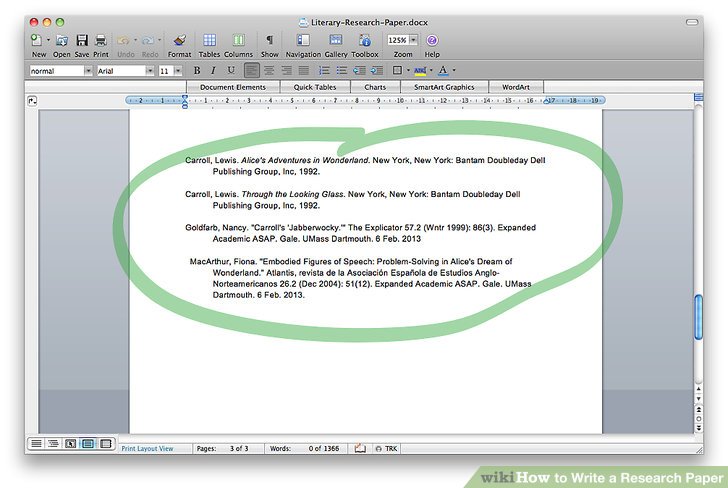The height and width of the screenshot is (488, 728).
Task: Open the Format painter tool
Action: pos(179,40)
